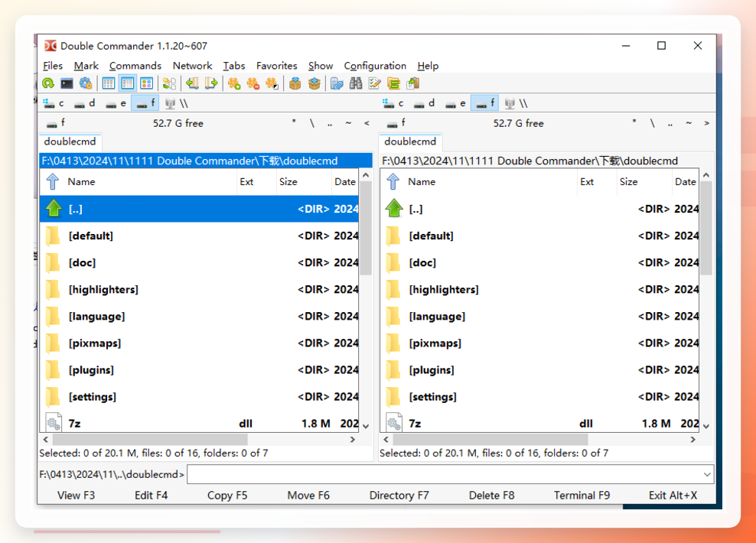Open the left panel '*' directory hotlist
Image resolution: width=756 pixels, height=543 pixels.
point(294,123)
